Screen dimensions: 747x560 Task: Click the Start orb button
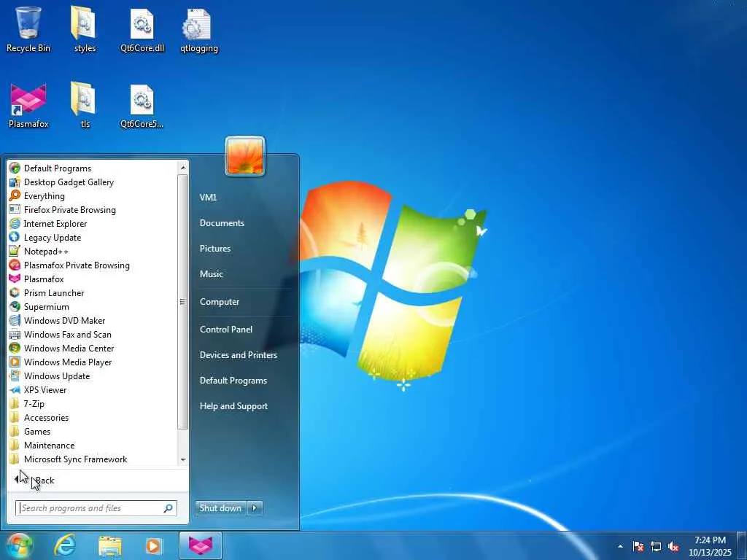coord(19,545)
